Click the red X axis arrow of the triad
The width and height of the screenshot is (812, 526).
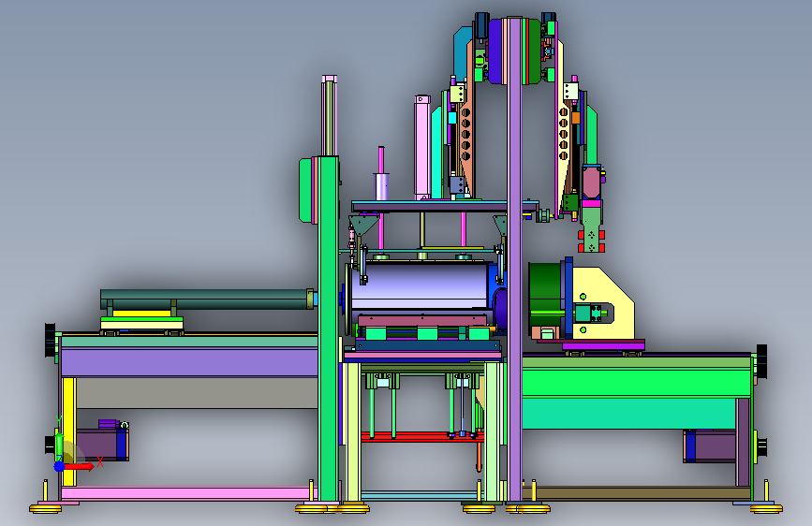pyautogui.click(x=79, y=466)
